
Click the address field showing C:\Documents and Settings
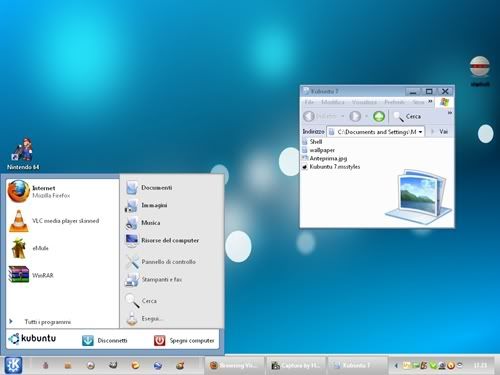(375, 132)
